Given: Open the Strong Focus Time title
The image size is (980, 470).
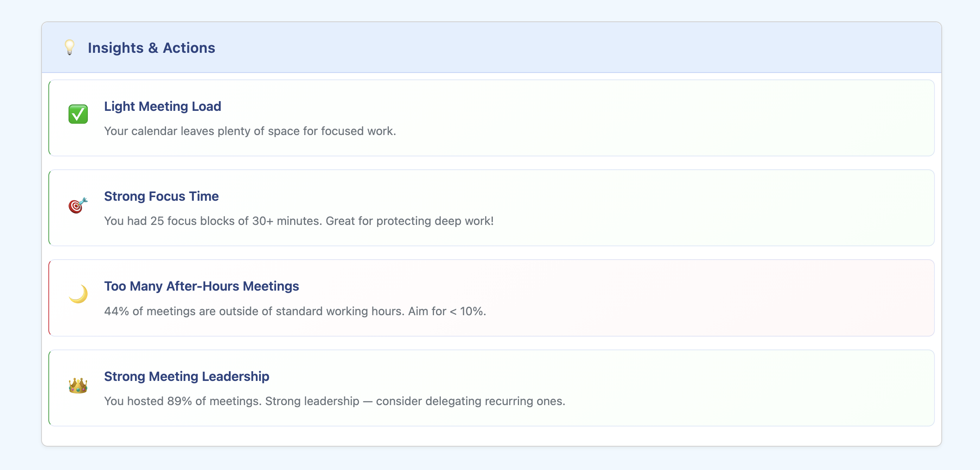Looking at the screenshot, I should [x=161, y=196].
